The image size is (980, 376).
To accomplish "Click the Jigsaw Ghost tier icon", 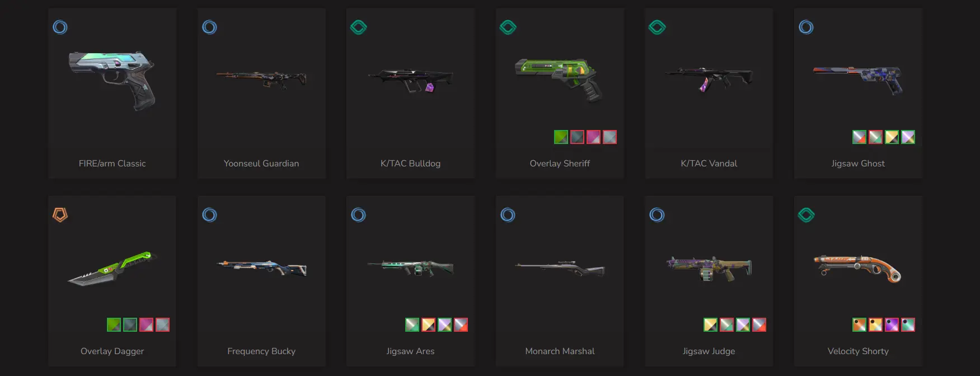I will click(x=806, y=27).
